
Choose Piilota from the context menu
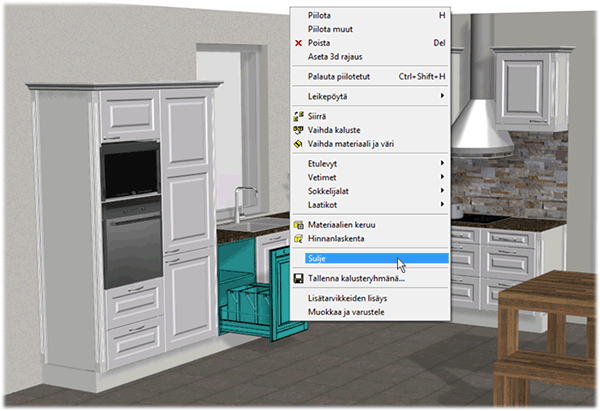pyautogui.click(x=323, y=15)
